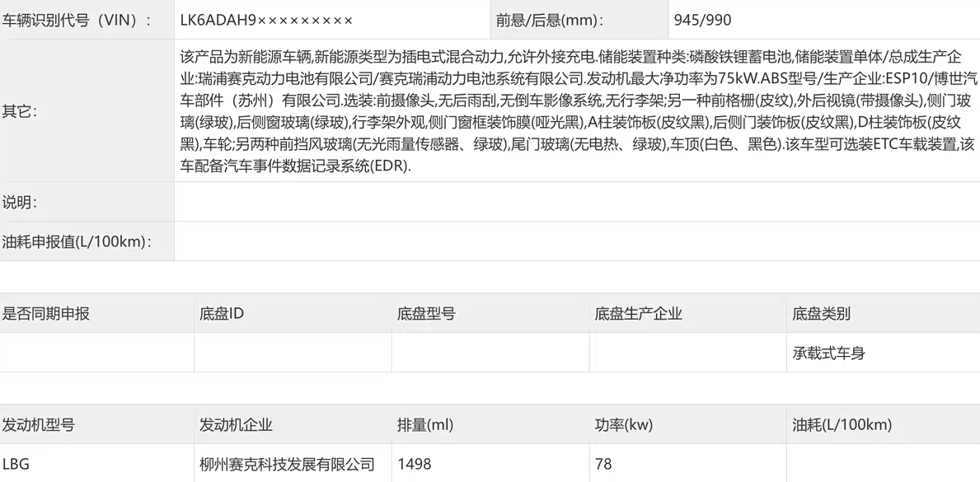980x482 pixels.
Task: Click the text line starting 黑),车轮;另两种前挡风玻璃
Action: (578, 144)
